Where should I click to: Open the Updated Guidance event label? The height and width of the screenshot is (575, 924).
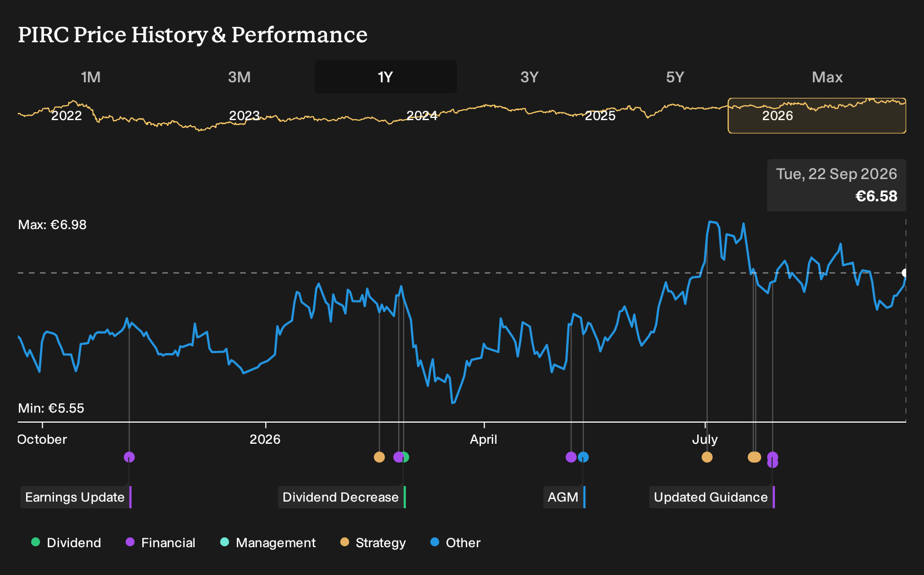coord(712,497)
